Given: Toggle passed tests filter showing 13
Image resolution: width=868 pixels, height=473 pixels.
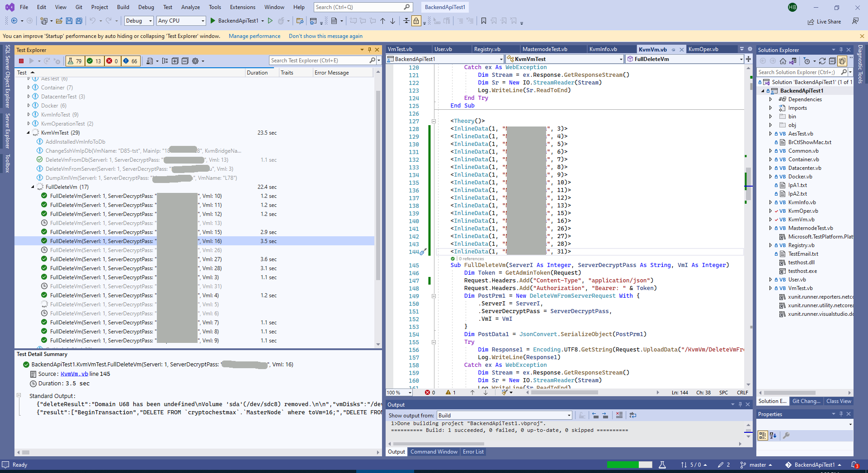Looking at the screenshot, I should pos(94,61).
